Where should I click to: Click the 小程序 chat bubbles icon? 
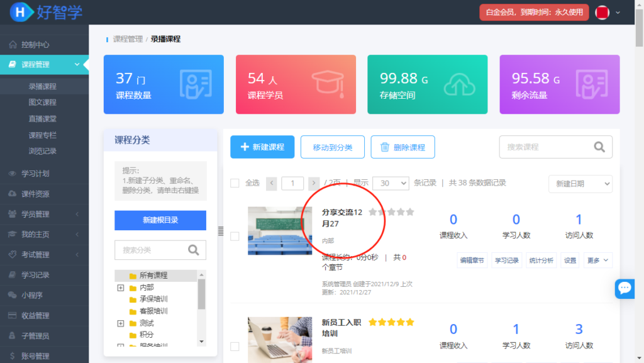click(x=13, y=295)
